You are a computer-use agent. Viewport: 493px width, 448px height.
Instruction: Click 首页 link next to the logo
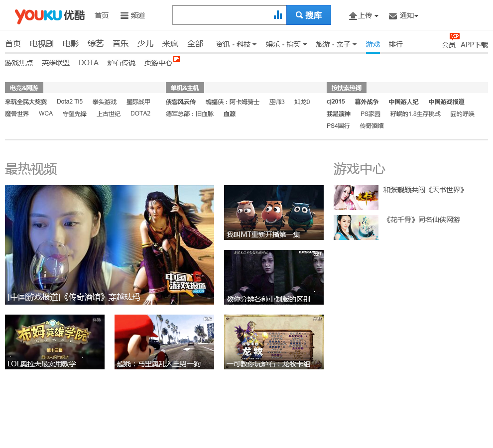coord(102,15)
